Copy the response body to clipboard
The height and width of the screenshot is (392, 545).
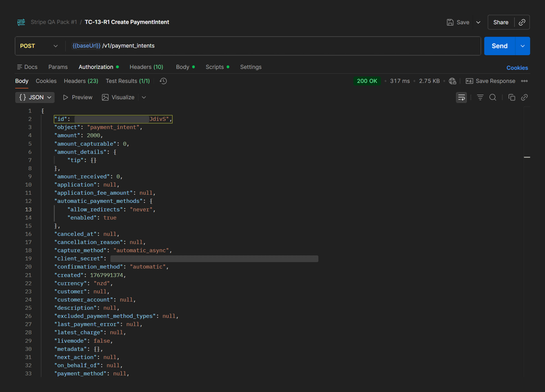click(511, 97)
